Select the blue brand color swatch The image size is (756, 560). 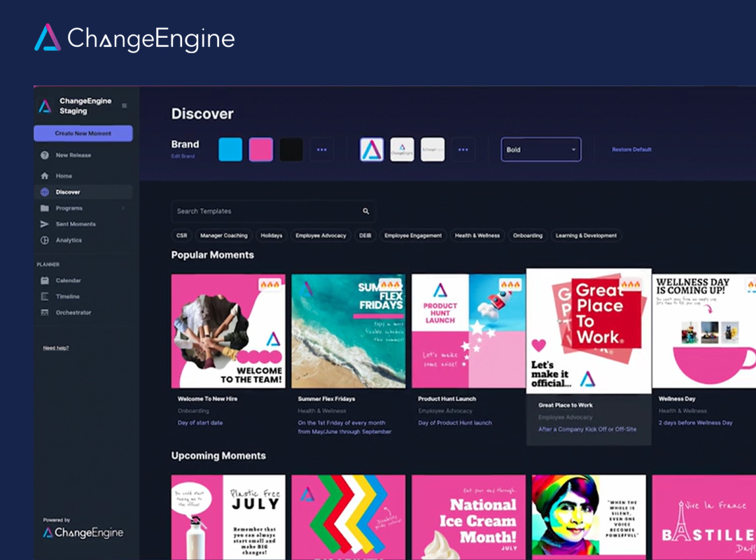[230, 150]
